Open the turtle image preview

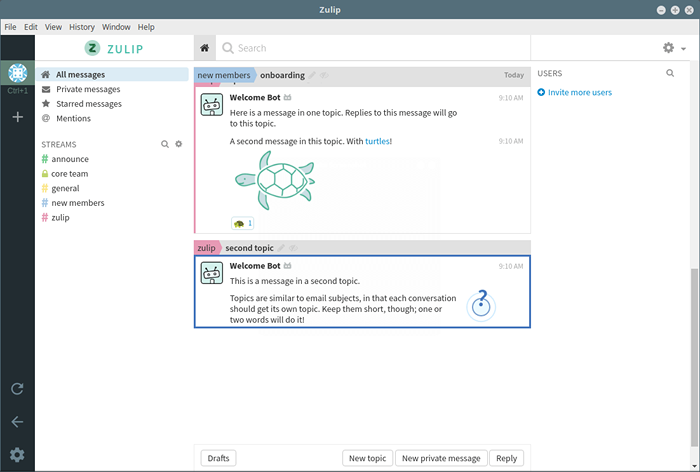click(x=275, y=180)
